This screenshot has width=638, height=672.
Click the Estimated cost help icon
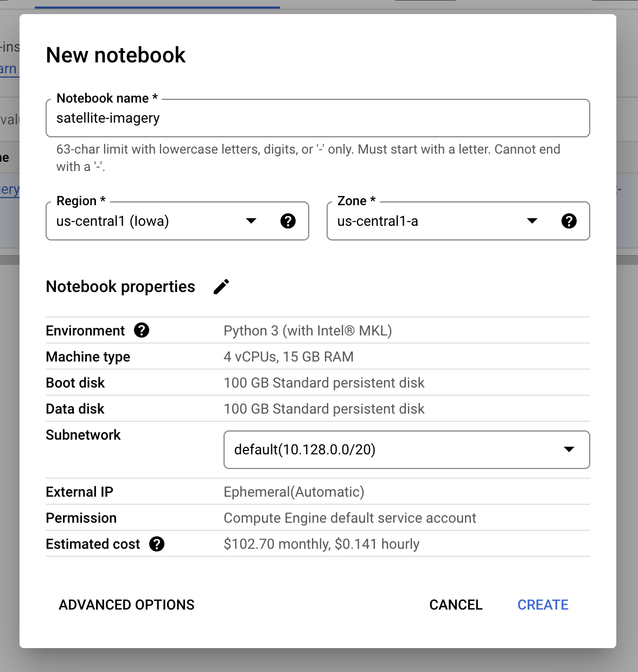point(157,544)
